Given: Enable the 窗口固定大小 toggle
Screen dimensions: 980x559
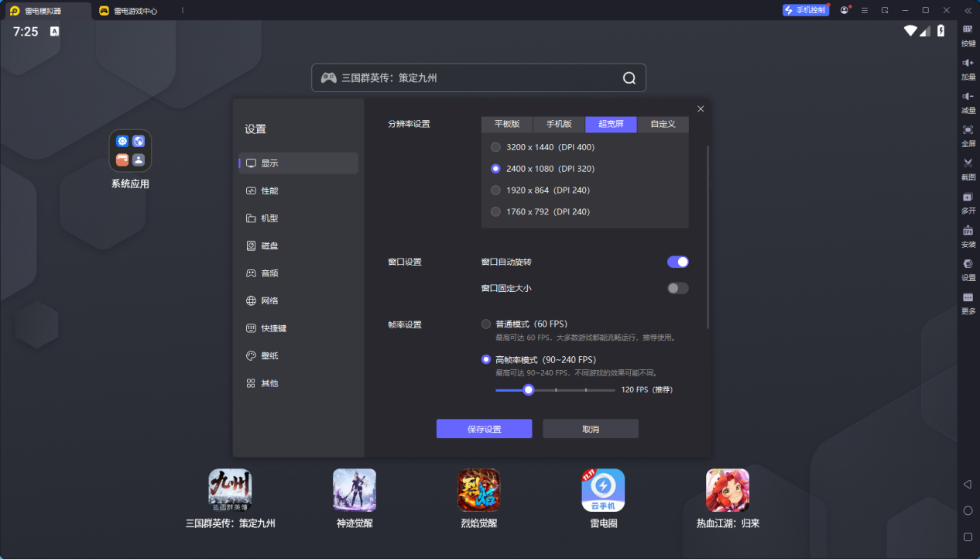Looking at the screenshot, I should point(677,287).
